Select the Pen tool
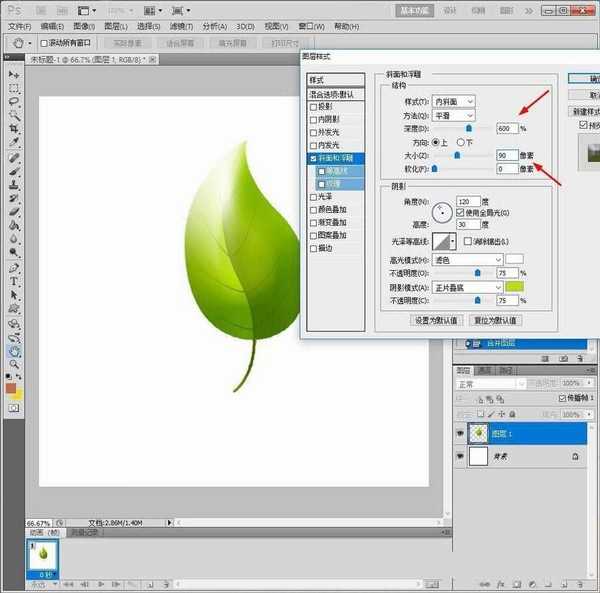600x593 pixels. pyautogui.click(x=14, y=268)
